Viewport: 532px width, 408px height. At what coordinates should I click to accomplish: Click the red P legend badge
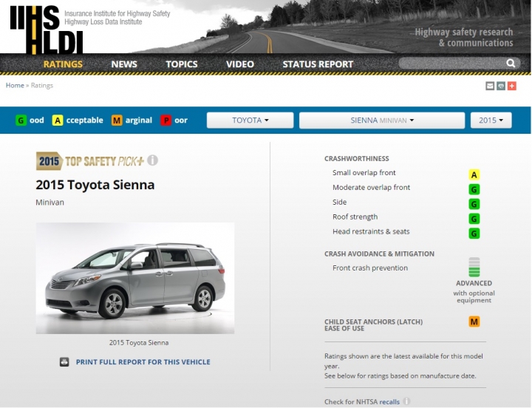point(166,120)
